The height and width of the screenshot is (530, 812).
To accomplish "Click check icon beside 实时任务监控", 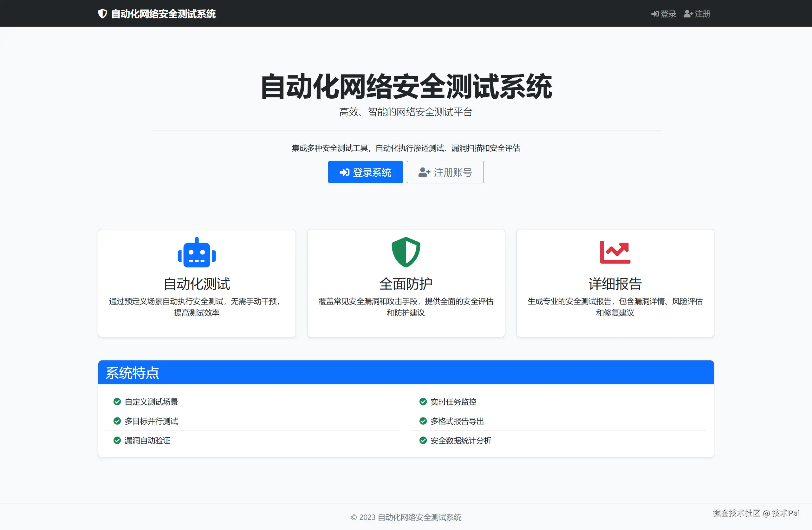I will 423,402.
